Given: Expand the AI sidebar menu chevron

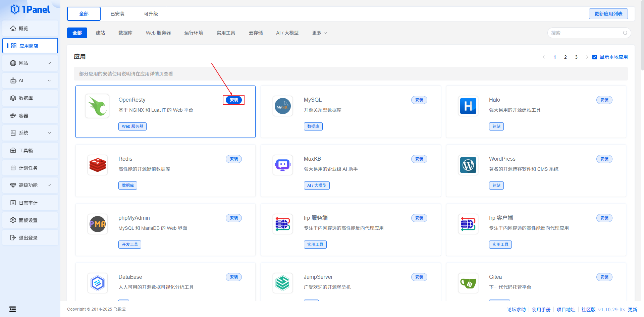Looking at the screenshot, I should point(49,81).
